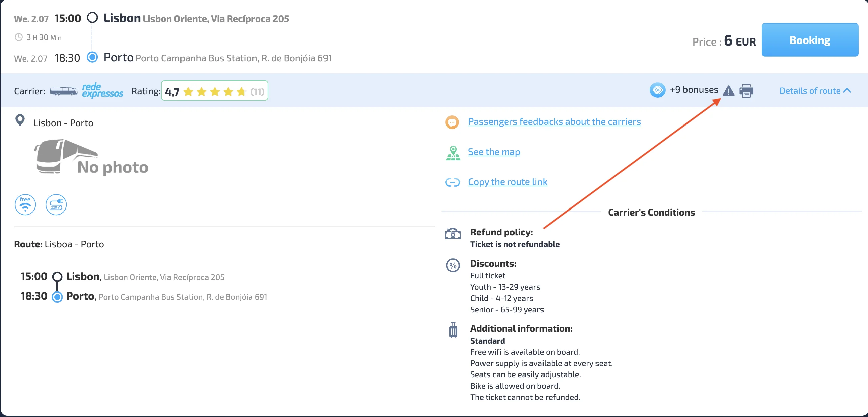Click the luggage additional information icon
Image resolution: width=868 pixels, height=417 pixels.
click(x=453, y=330)
